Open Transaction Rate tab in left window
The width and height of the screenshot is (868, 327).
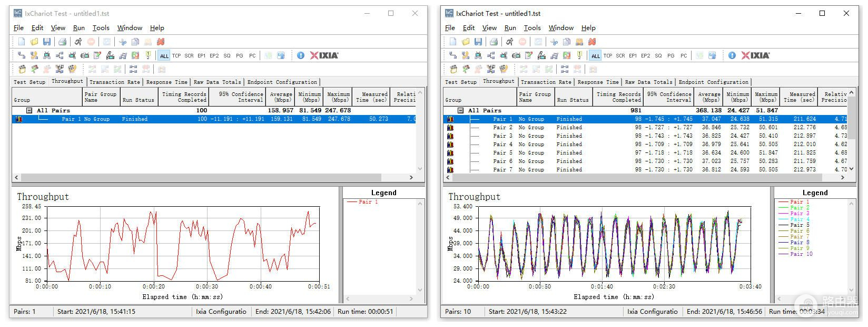(x=114, y=82)
